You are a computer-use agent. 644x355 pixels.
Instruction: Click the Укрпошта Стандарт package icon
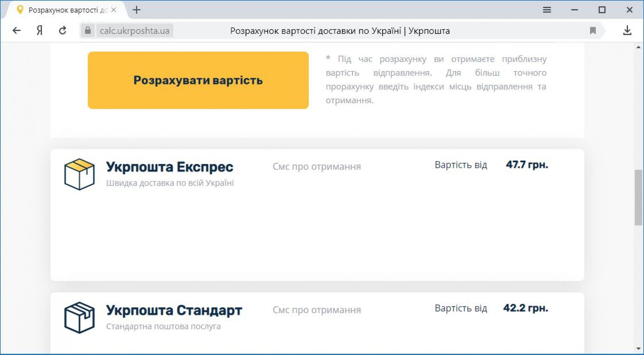pos(79,317)
